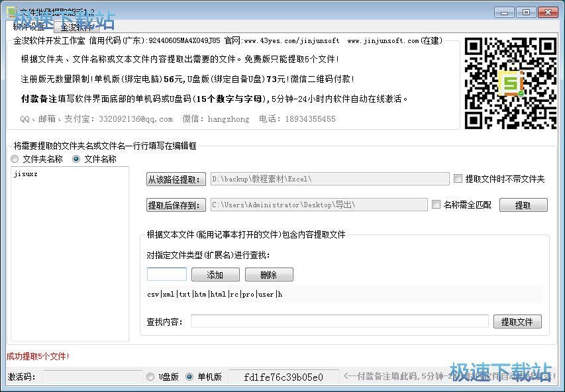Focus the source path field D:\backup\教程素材\Excel\
This screenshot has width=565, height=392.
pos(330,179)
